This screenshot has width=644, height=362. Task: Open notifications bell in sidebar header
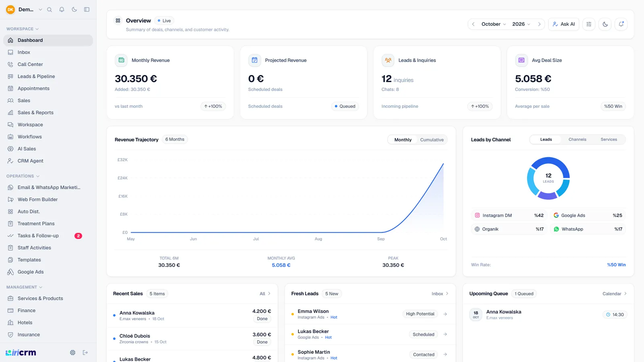point(62,9)
